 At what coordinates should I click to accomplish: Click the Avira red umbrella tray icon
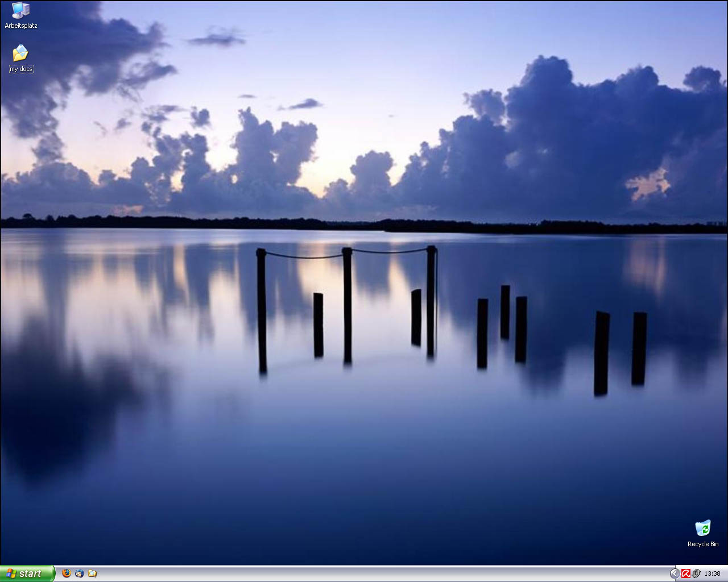pyautogui.click(x=686, y=573)
